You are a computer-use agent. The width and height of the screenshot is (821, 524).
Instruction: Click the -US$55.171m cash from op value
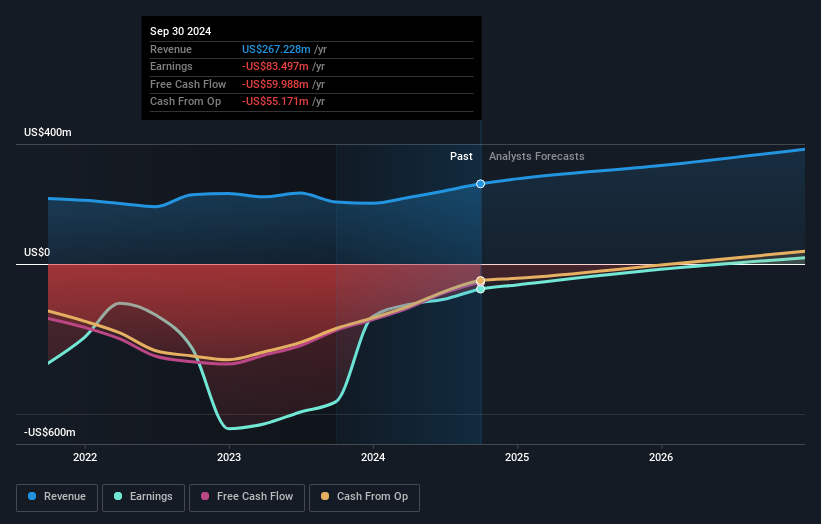click(x=275, y=102)
